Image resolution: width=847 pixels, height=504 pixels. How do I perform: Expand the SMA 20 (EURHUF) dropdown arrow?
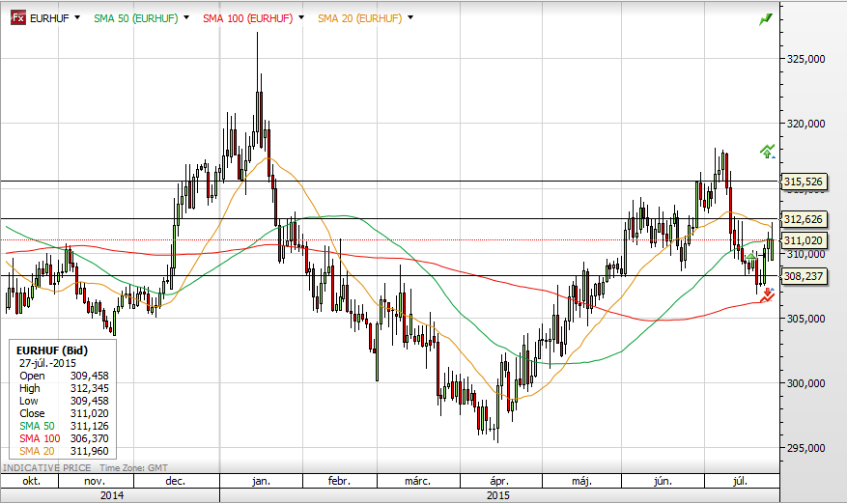click(x=411, y=18)
